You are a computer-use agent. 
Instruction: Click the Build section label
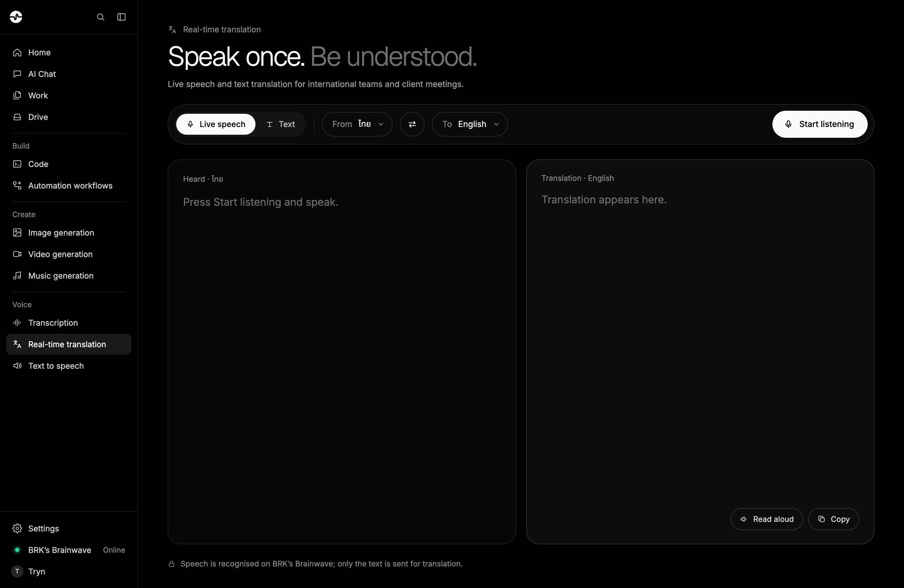[x=21, y=146]
